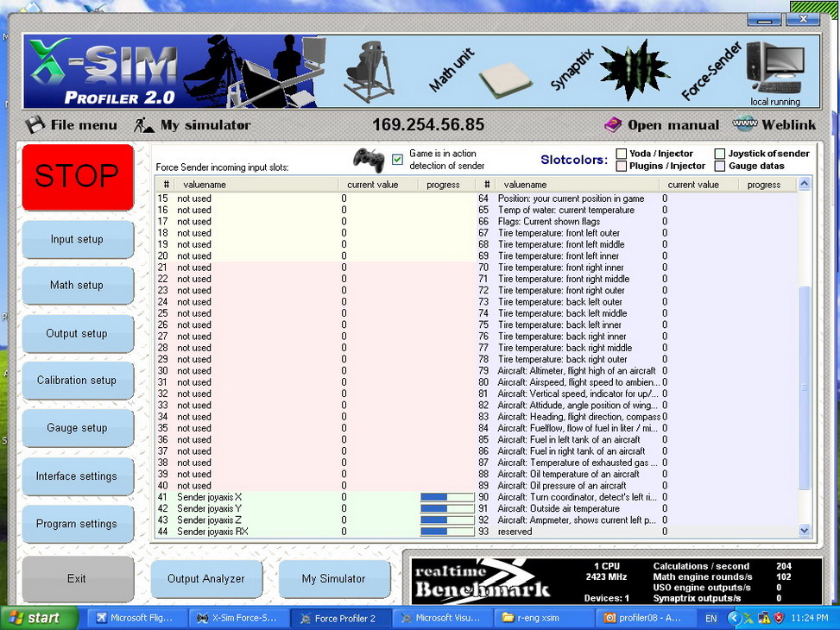Open the Math unit processor chip icon

(505, 80)
